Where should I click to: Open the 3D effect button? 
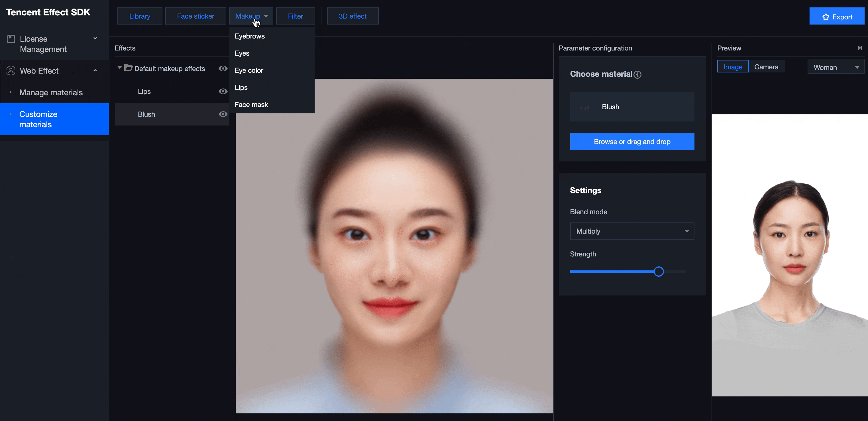click(353, 16)
